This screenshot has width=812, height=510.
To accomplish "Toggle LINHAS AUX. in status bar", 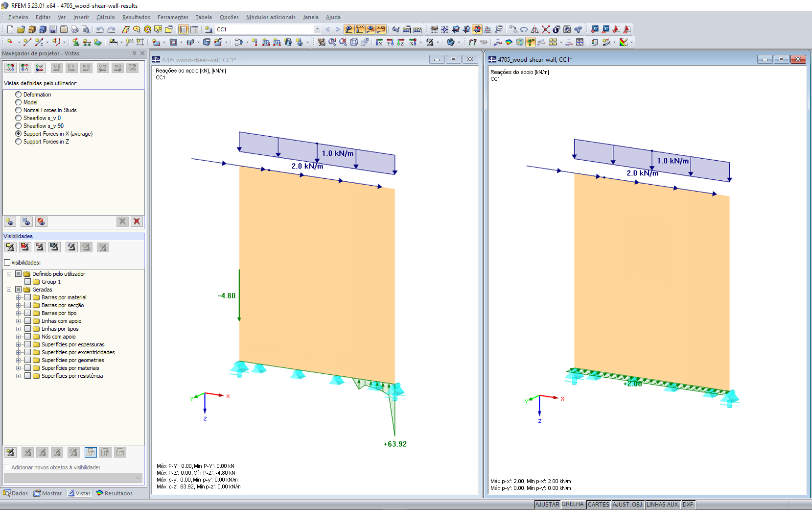I will (663, 505).
